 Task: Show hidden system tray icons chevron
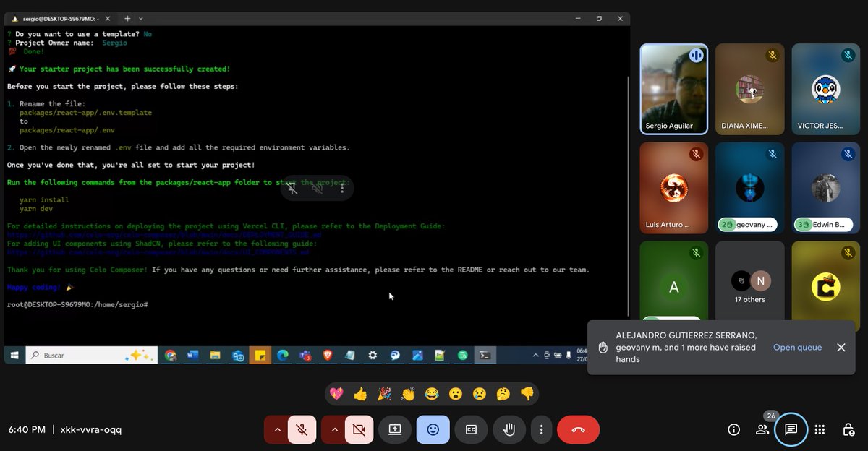point(536,356)
